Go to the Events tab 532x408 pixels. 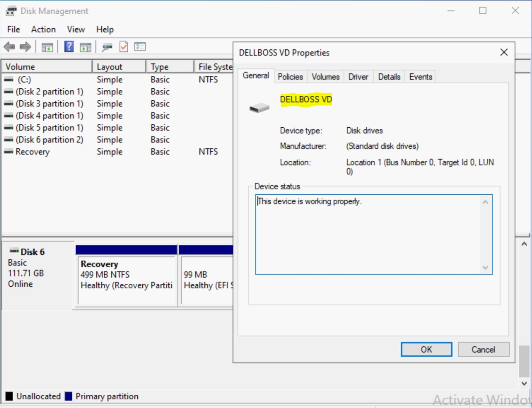421,77
